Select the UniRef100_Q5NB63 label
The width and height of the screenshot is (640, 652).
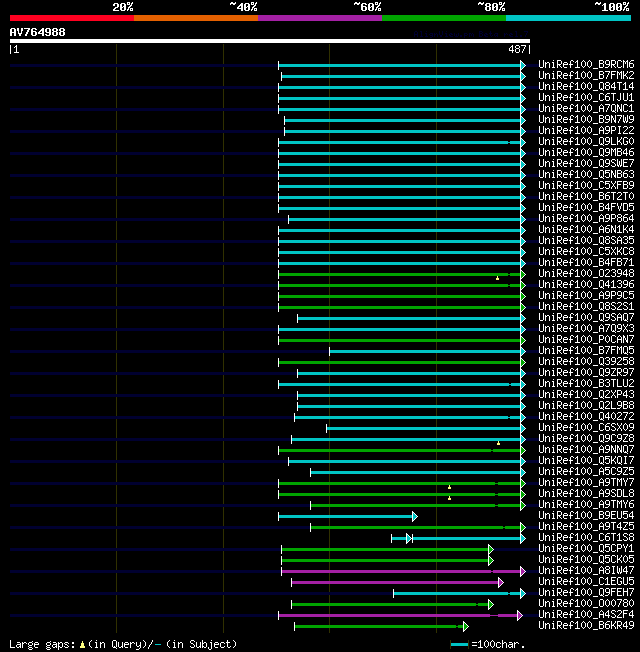586,174
